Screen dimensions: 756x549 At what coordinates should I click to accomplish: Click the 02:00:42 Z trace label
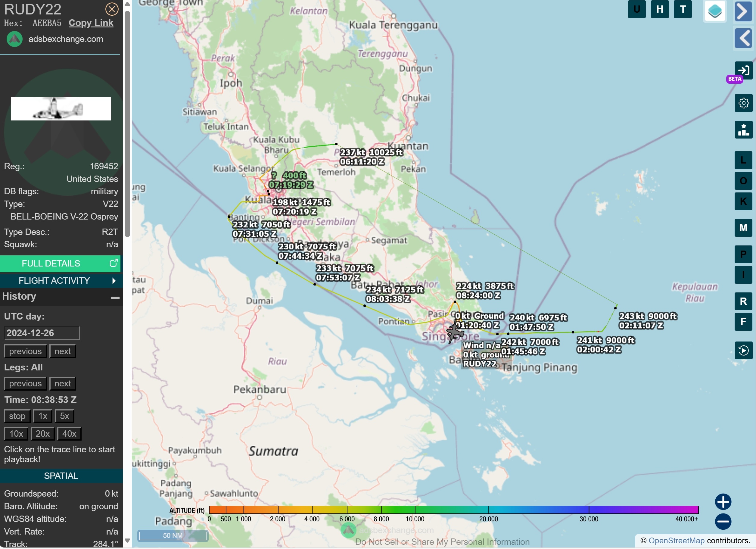[599, 350]
